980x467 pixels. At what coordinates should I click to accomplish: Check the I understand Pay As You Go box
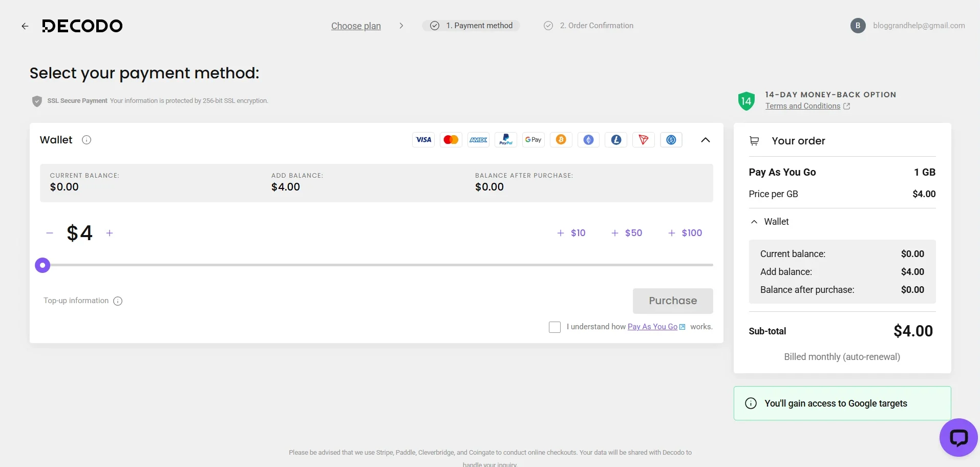click(555, 327)
